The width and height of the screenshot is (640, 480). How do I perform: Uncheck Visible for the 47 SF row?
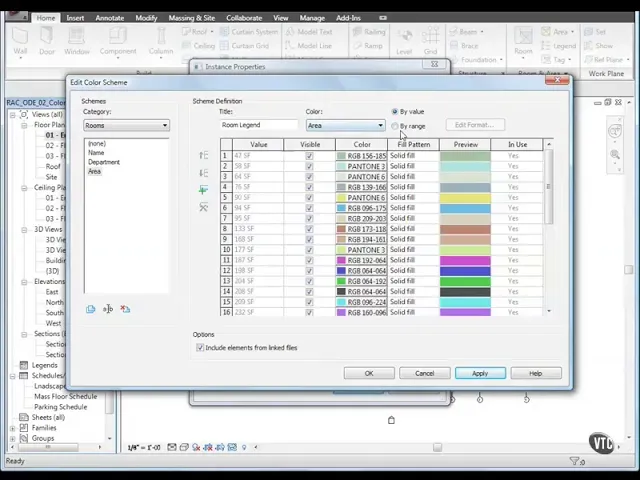tap(309, 156)
